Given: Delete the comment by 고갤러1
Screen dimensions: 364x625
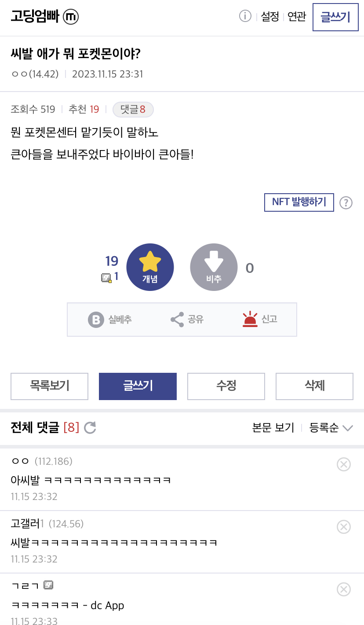Looking at the screenshot, I should click(x=343, y=527).
